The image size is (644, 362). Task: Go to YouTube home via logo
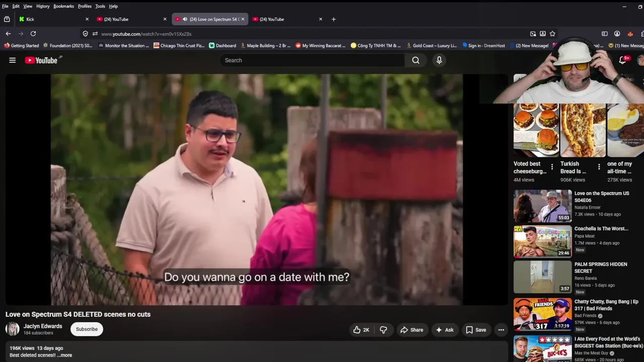[41, 60]
